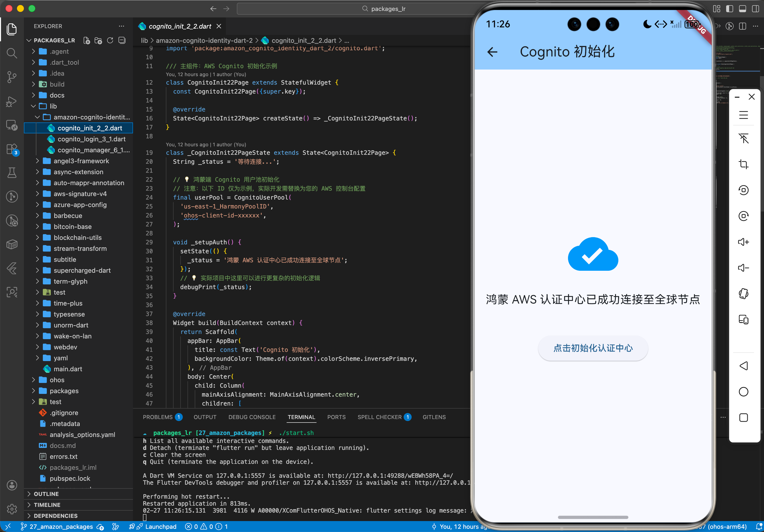Open cognito_login_3_1.dart in the file tree
Viewport: 764px width, 532px height.
(91, 139)
